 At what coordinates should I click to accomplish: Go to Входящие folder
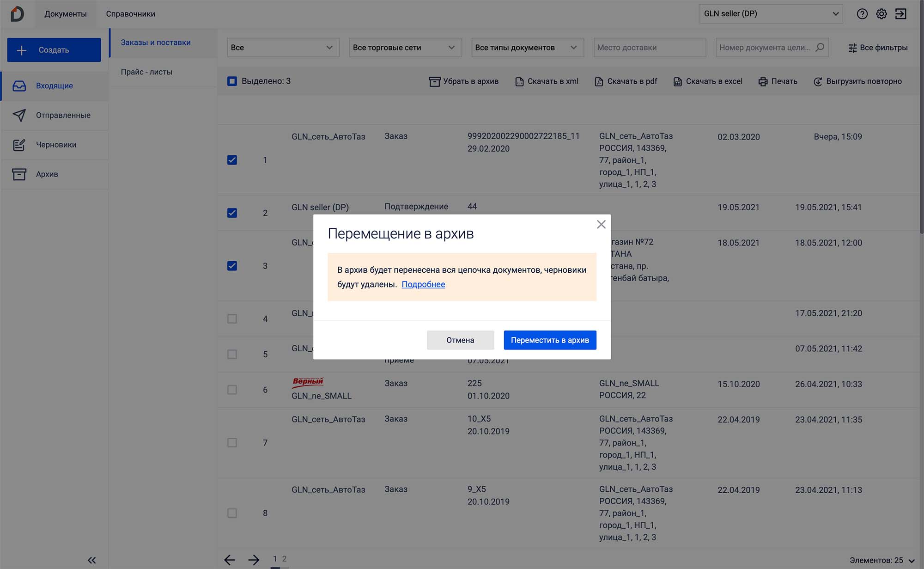(x=55, y=86)
